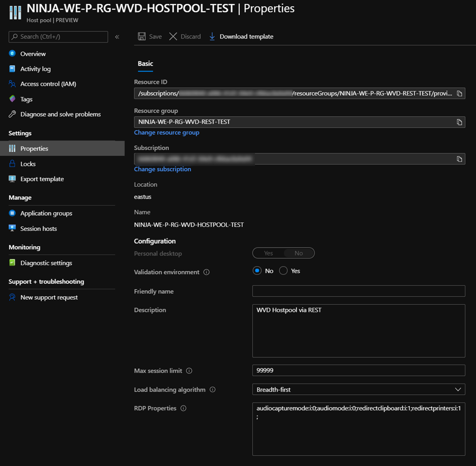
Task: Click the Validation environment info icon
Action: [x=206, y=272]
